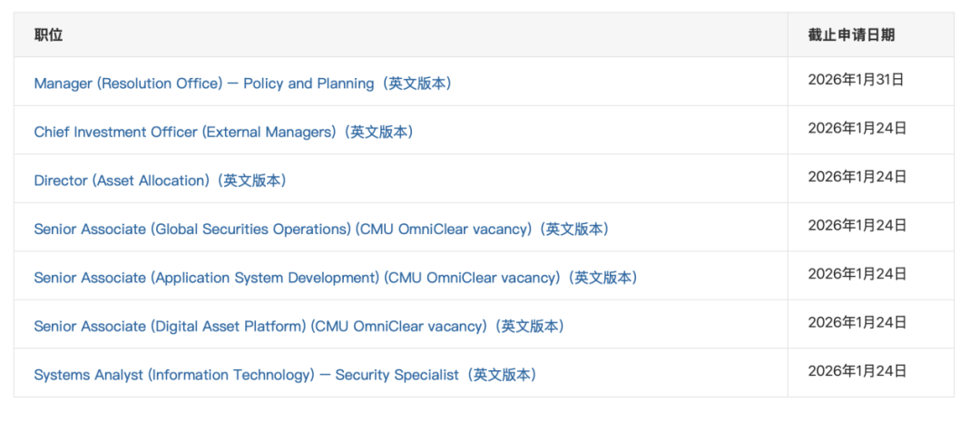Open Systems Analyst Security Specialist vacancy link
The image size is (980, 422).
(246, 375)
